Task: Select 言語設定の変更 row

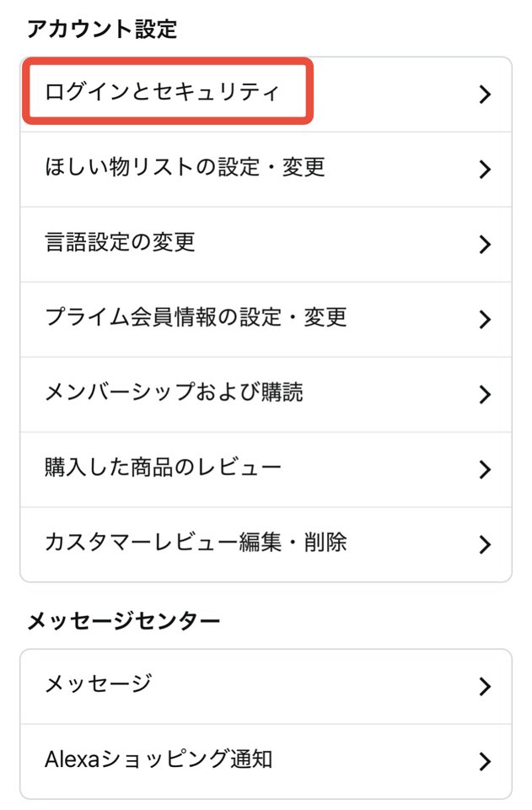Action: click(120, 243)
